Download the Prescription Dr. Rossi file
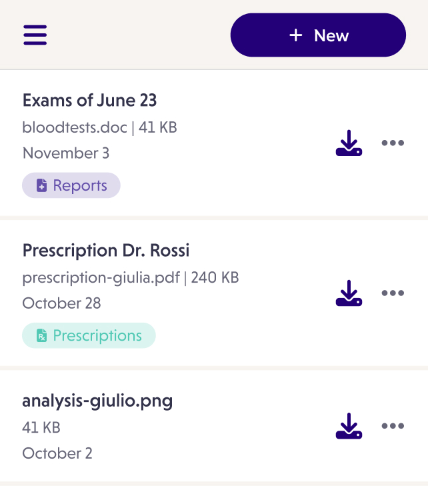This screenshot has height=504, width=428. pos(349,293)
